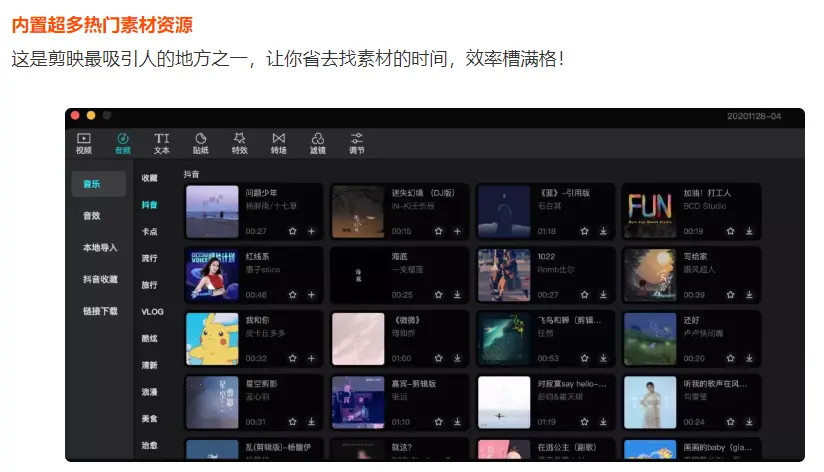Add 我和你 track with plus icon
The image size is (824, 472).
pyautogui.click(x=311, y=358)
